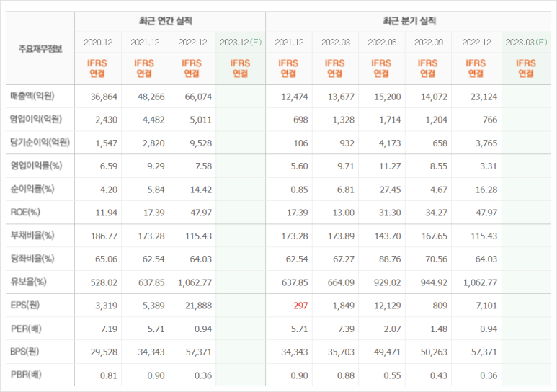The width and height of the screenshot is (557, 392).
Task: Select net margin value 14.42
Action: pyautogui.click(x=201, y=190)
